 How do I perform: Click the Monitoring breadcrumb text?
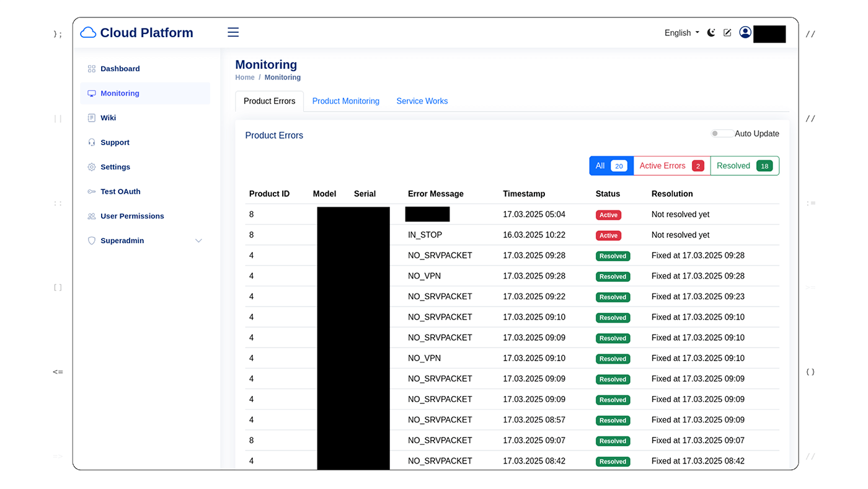coord(283,78)
